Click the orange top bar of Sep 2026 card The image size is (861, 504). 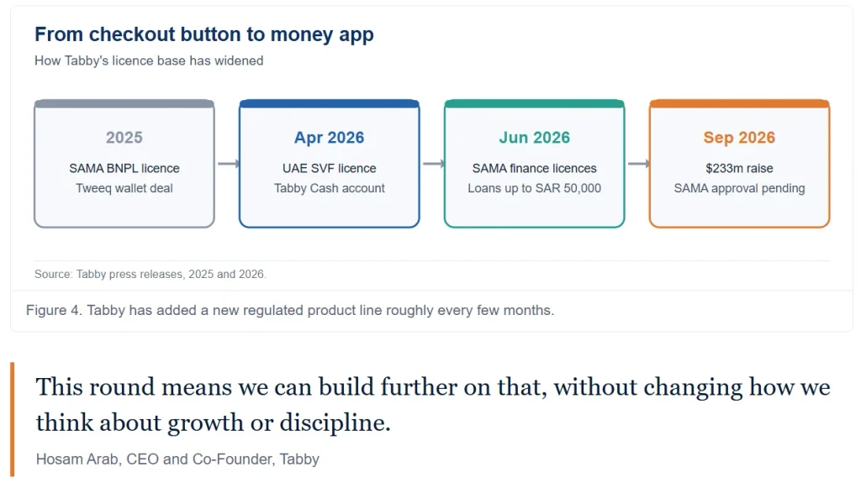click(739, 103)
